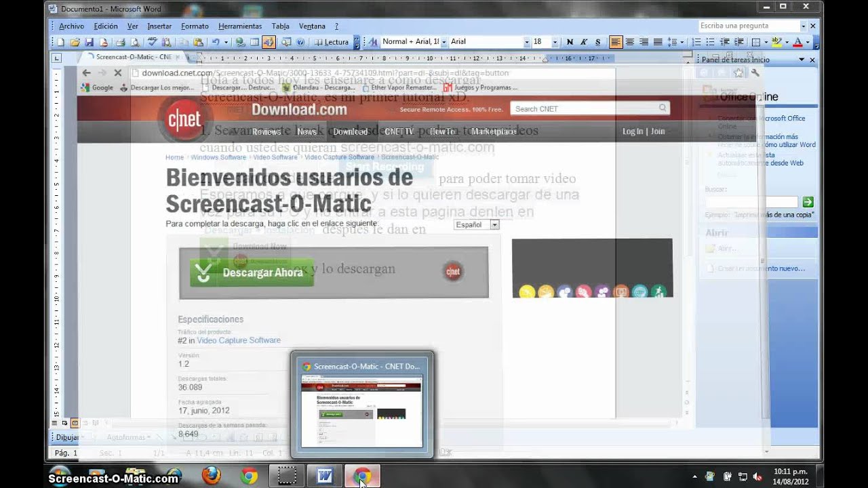Run the spelling and grammar check icon
Screen dimensions: 868x488
point(152,42)
